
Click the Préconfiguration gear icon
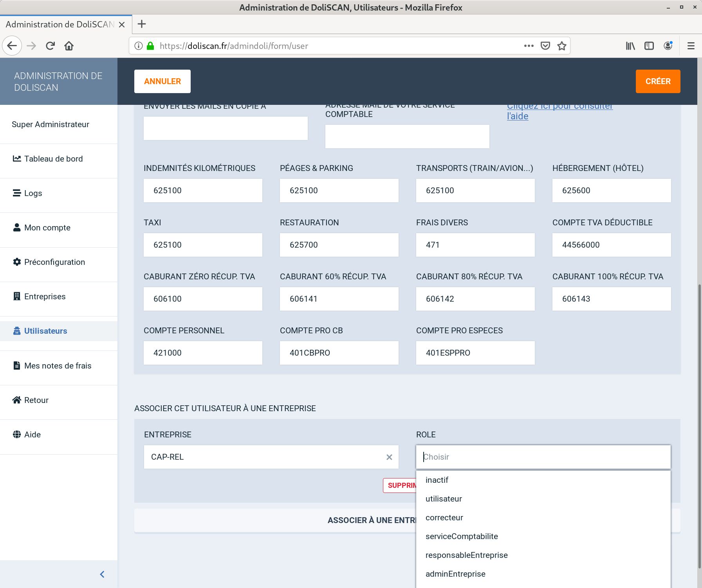point(17,262)
